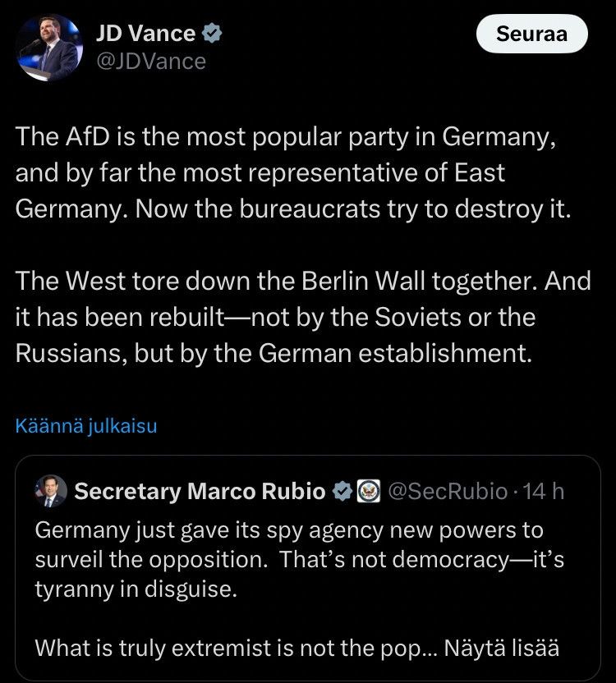This screenshot has width=616, height=683.
Task: Click the JD Vance display name
Action: pyautogui.click(x=145, y=34)
